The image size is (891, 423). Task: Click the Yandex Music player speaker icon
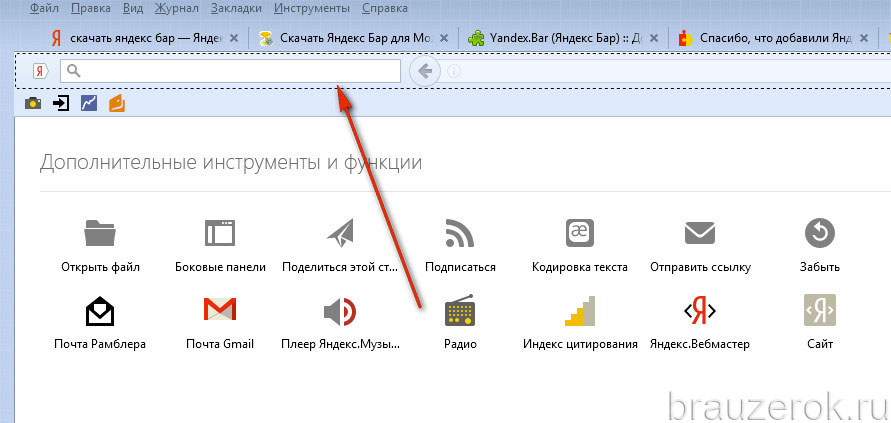(x=340, y=310)
